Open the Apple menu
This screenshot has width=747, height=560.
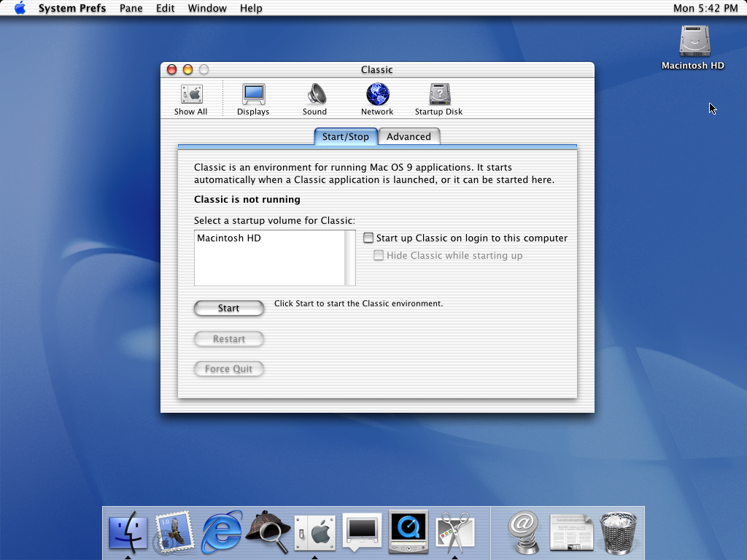pos(20,8)
